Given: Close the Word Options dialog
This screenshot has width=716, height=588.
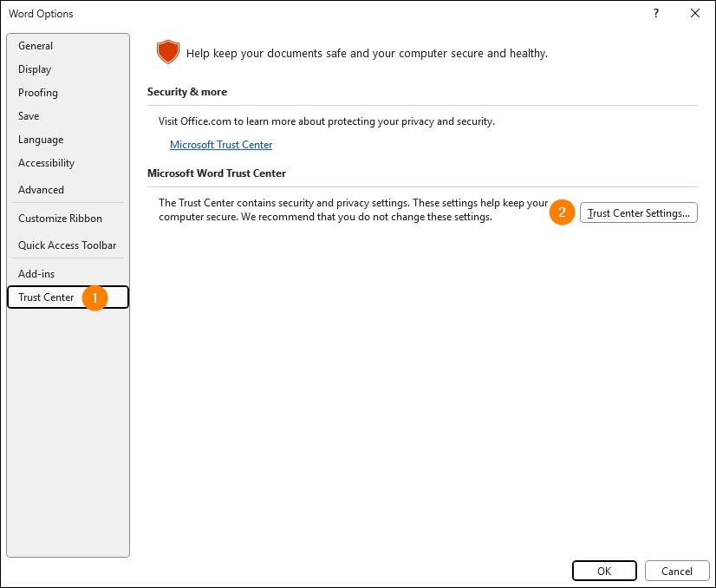Looking at the screenshot, I should click(x=695, y=13).
